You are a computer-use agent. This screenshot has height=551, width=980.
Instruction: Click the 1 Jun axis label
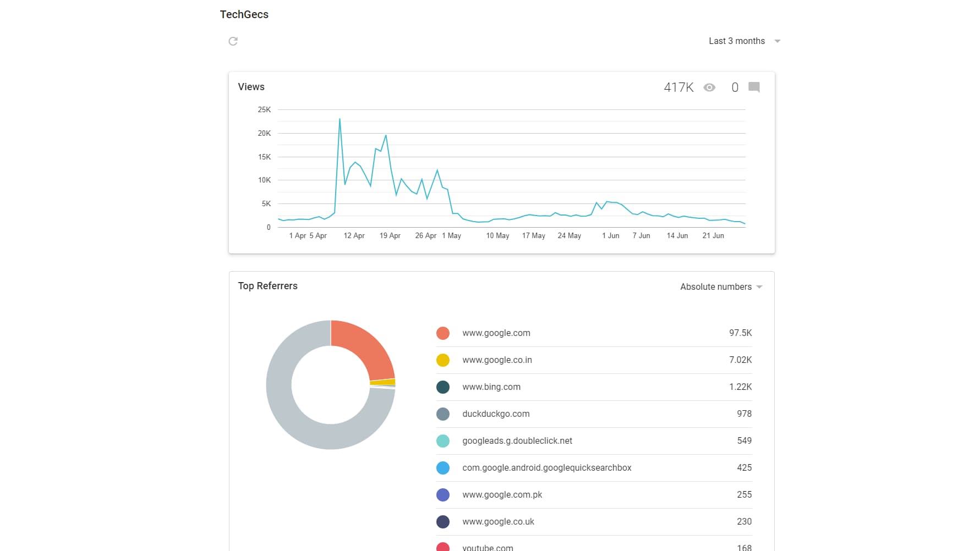(x=610, y=236)
